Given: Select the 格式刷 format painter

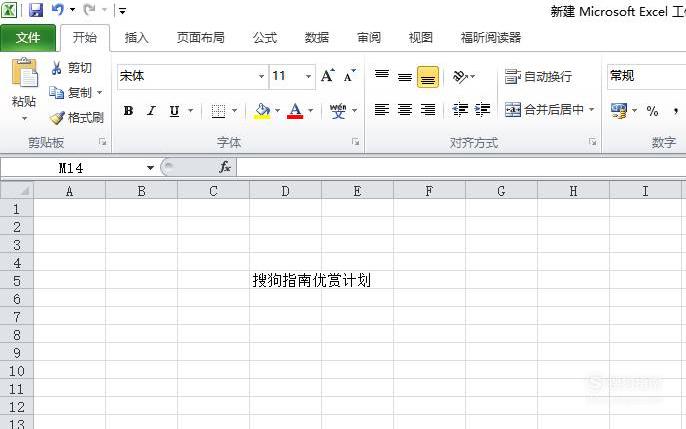Looking at the screenshot, I should coord(77,117).
